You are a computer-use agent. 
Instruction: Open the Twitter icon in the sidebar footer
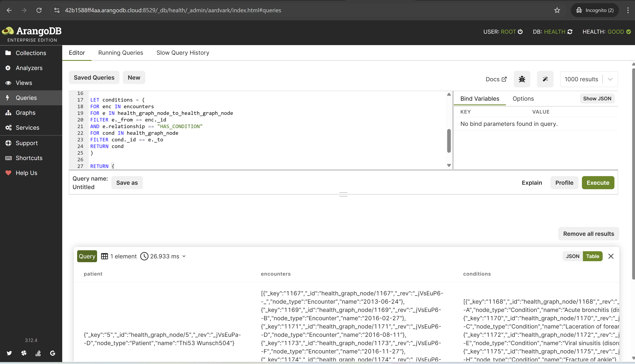pyautogui.click(x=9, y=353)
